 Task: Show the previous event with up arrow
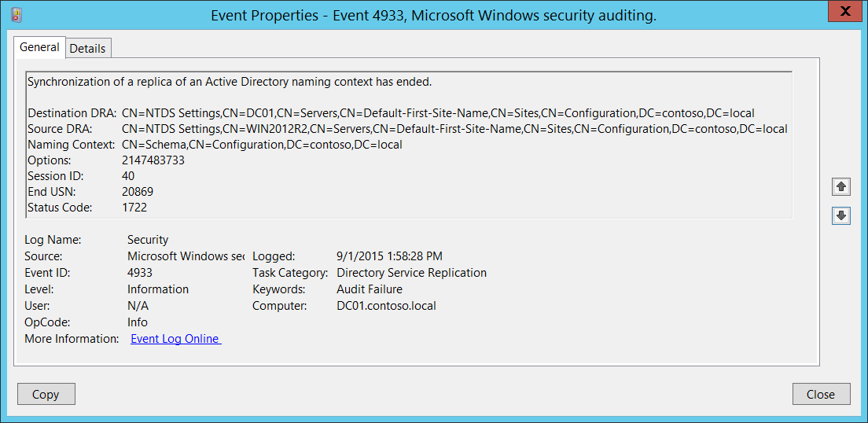[x=841, y=186]
